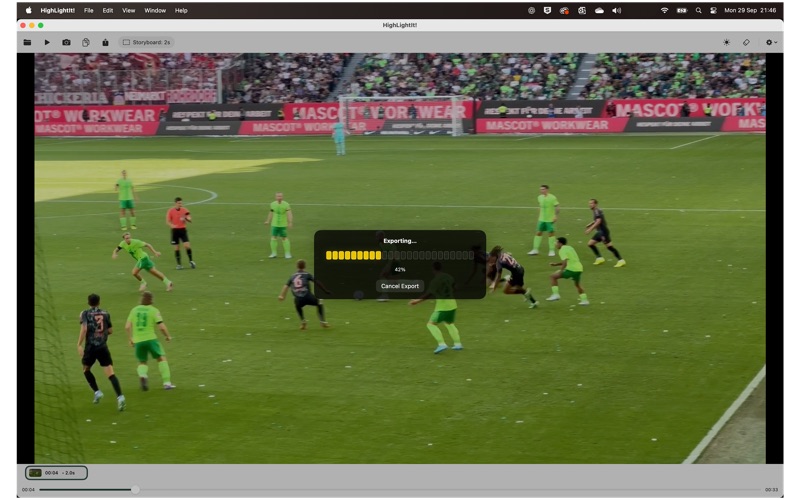Open the View menu
Screen dimensions: 800x500
129,10
